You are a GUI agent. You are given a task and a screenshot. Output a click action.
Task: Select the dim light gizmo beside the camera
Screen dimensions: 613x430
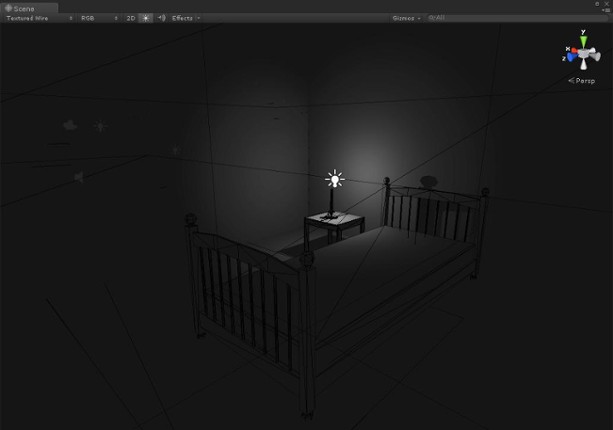99,127
